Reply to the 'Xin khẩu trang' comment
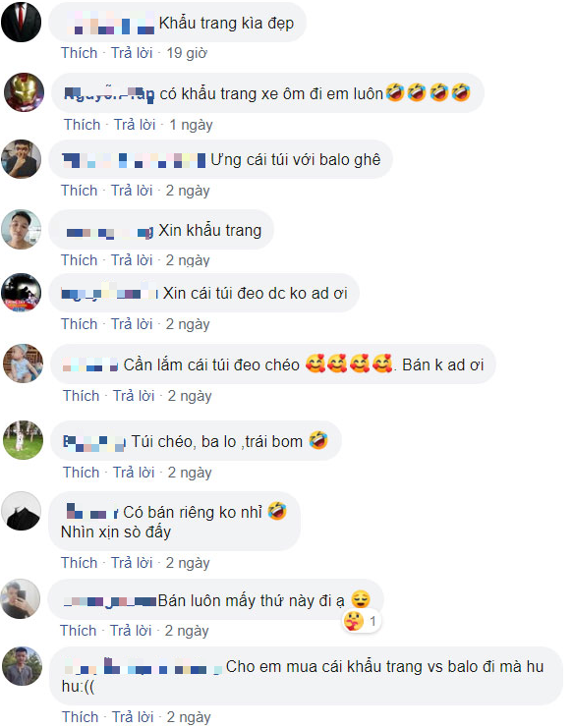573x728 pixels. [132, 260]
